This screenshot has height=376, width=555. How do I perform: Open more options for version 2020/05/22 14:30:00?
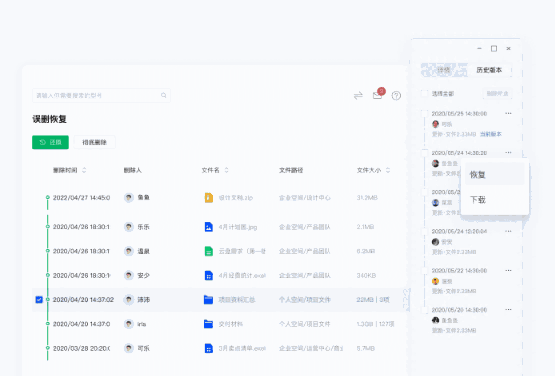pyautogui.click(x=508, y=270)
